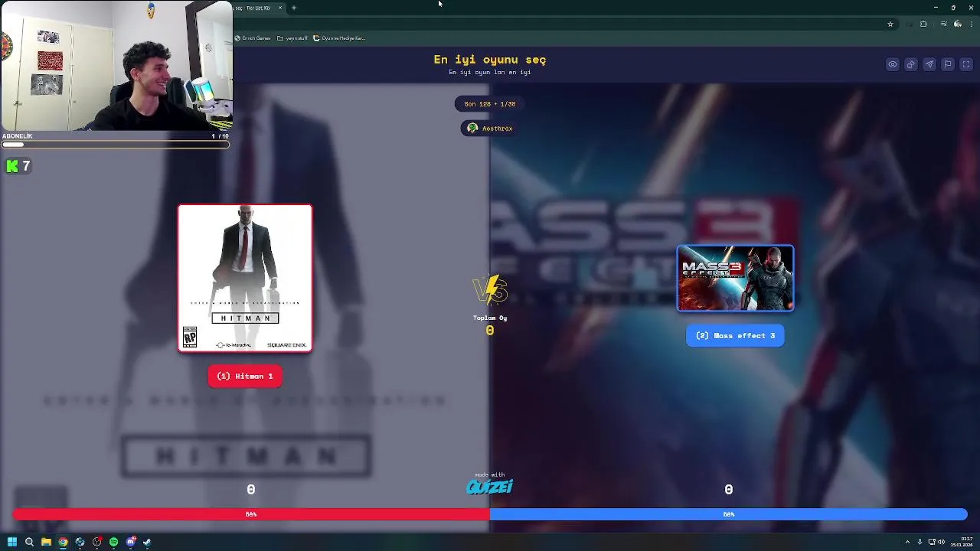
Task: Open File Explorer from taskbar
Action: pyautogui.click(x=46, y=542)
